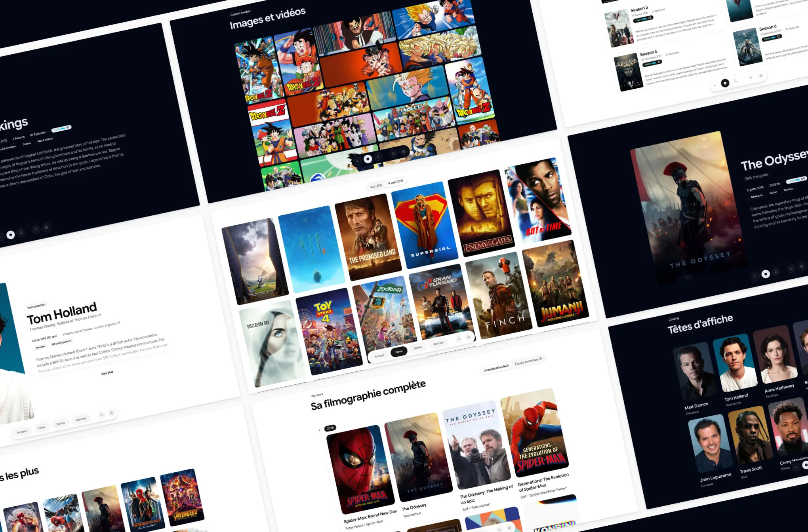Image resolution: width=808 pixels, height=532 pixels.
Task: Open the Finch movie poster
Action: click(x=498, y=295)
